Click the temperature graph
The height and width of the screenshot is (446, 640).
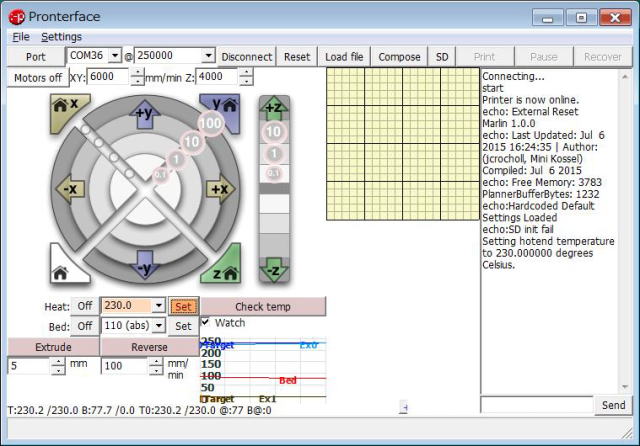click(263, 370)
